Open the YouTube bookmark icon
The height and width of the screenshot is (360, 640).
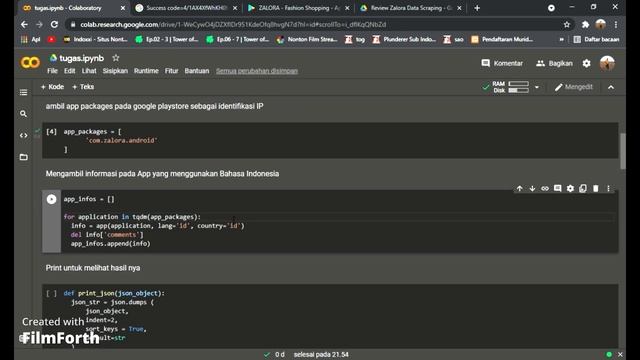click(x=51, y=40)
